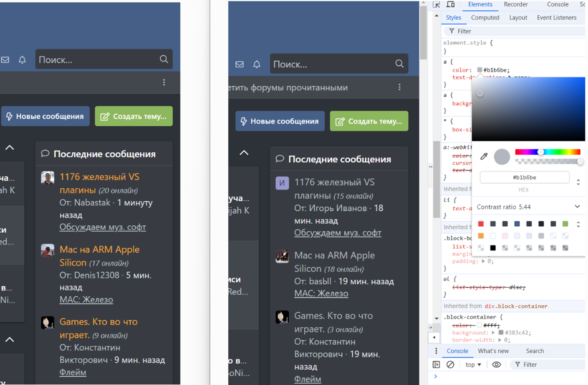This screenshot has height=385, width=588.
Task: Click the HEX color value input field
Action: coord(524,177)
